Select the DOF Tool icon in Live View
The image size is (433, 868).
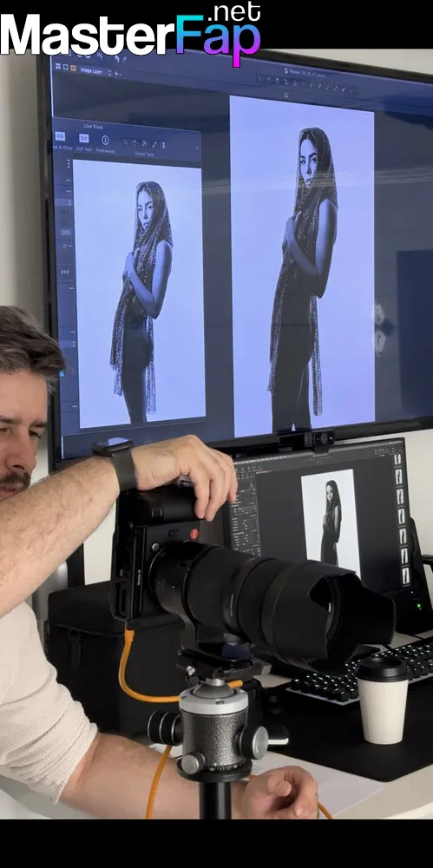point(83,138)
